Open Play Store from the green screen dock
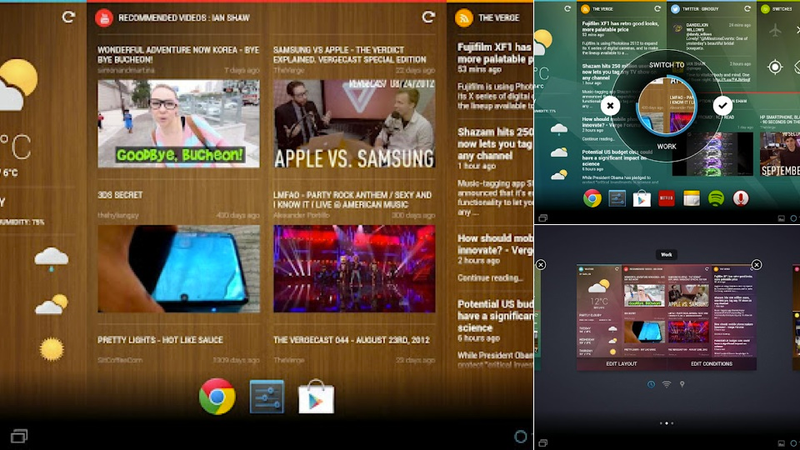800x450 pixels. [x=641, y=198]
